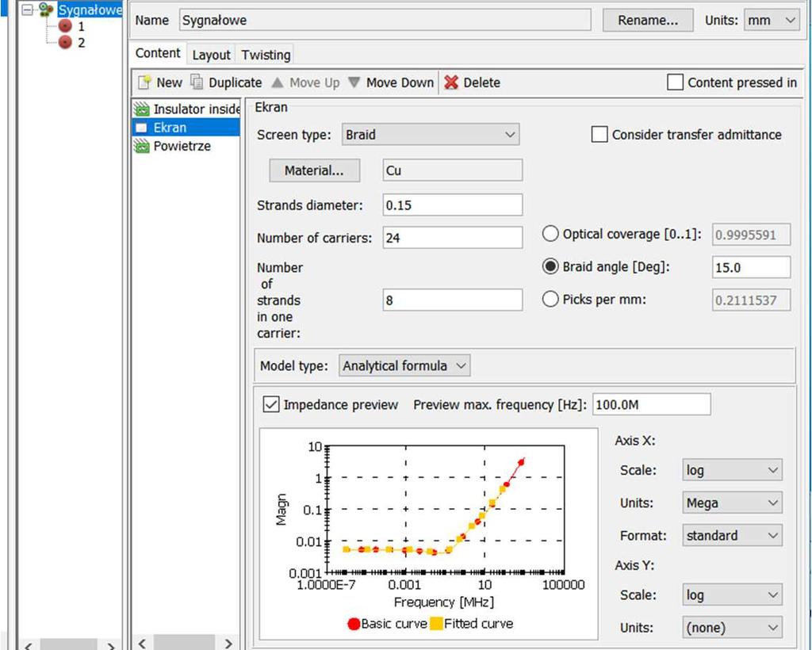Click the Picks per mm value field
This screenshot has width=812, height=650.
coord(752,300)
